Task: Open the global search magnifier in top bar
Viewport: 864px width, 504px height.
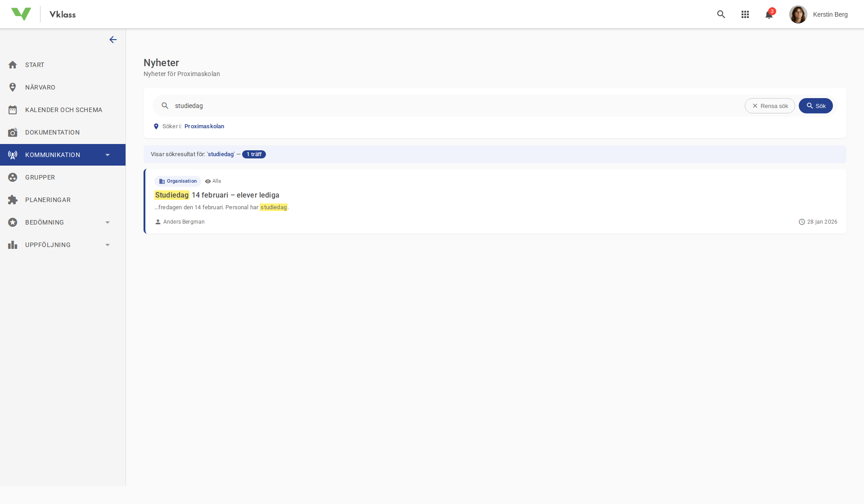Action: tap(721, 14)
